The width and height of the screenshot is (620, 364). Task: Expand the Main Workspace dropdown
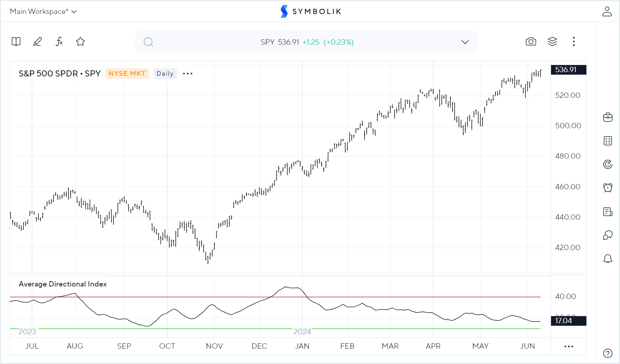pyautogui.click(x=43, y=11)
